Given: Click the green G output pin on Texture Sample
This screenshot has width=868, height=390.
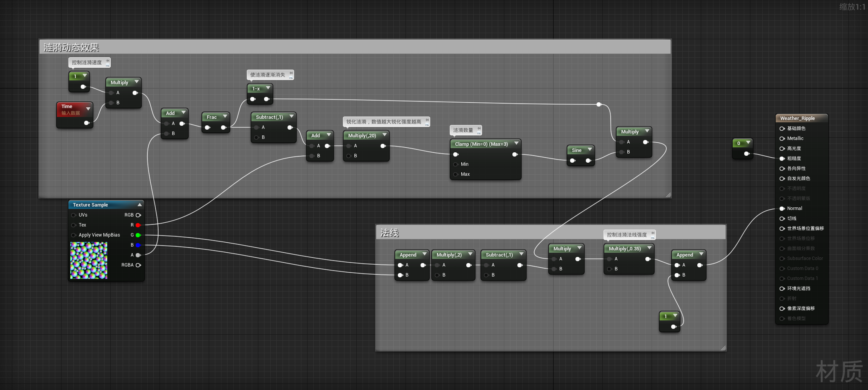Looking at the screenshot, I should pyautogui.click(x=138, y=235).
